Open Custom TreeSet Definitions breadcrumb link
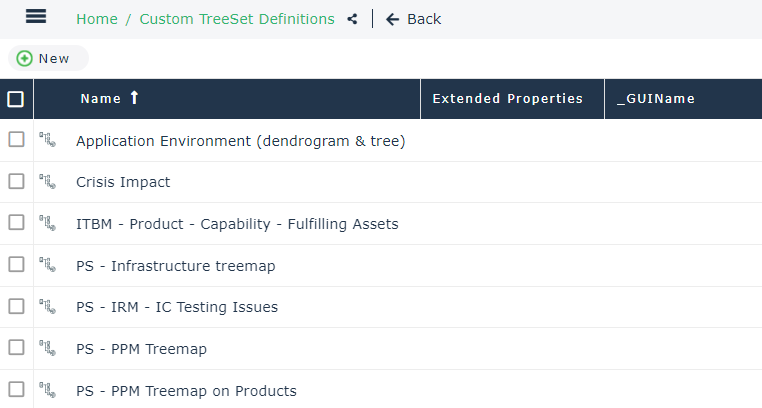The width and height of the screenshot is (762, 408). click(237, 19)
